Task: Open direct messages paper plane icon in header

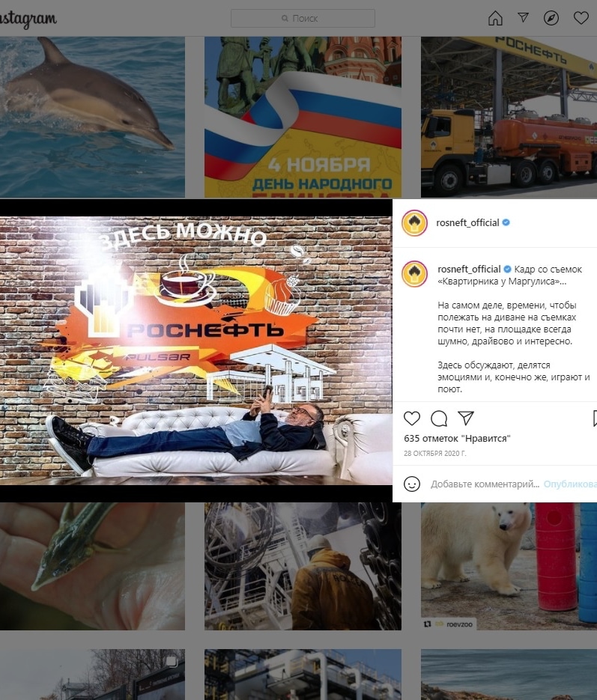Action: point(523,17)
